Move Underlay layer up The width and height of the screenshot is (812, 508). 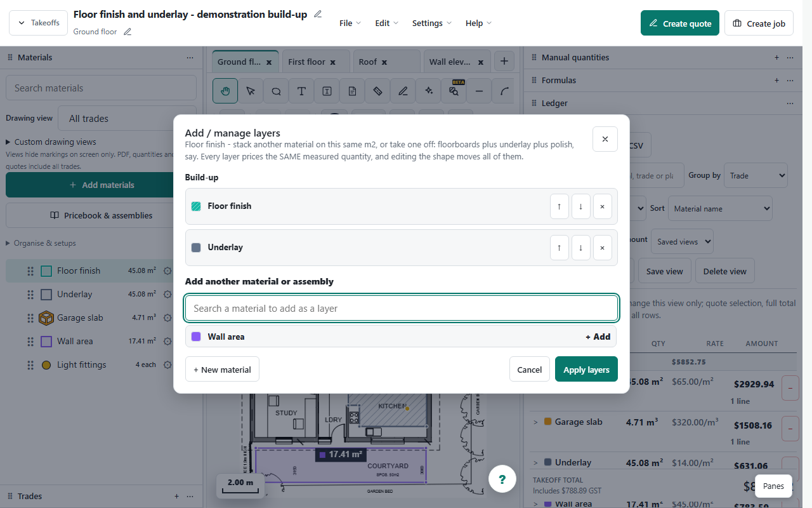(559, 248)
